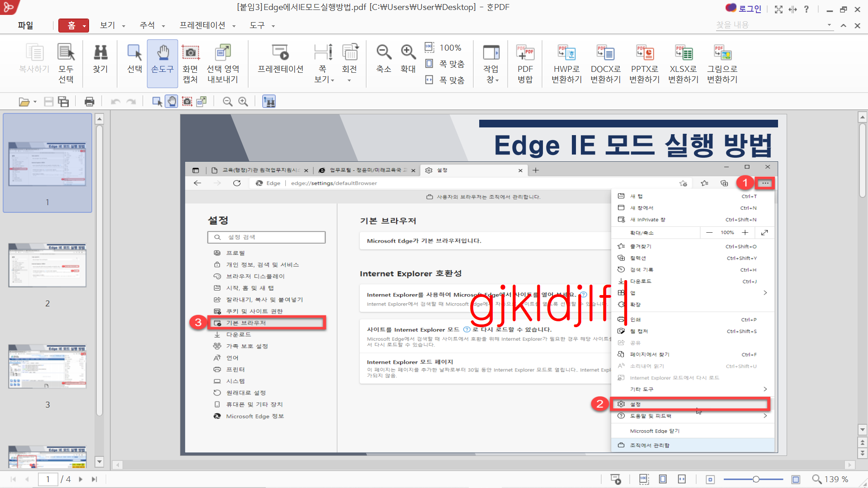
Task: Choose the 선택 arrow tool in ribbon
Action: click(135, 59)
